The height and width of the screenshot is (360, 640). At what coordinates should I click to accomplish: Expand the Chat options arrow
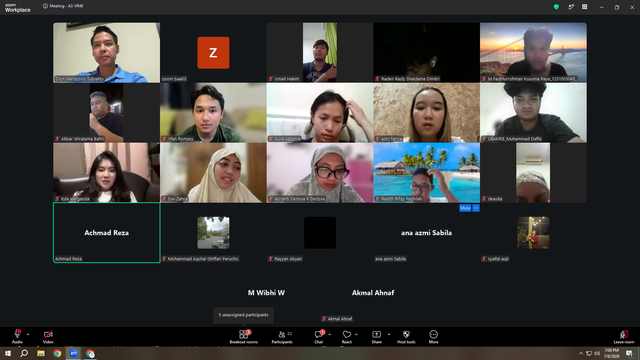tap(329, 334)
